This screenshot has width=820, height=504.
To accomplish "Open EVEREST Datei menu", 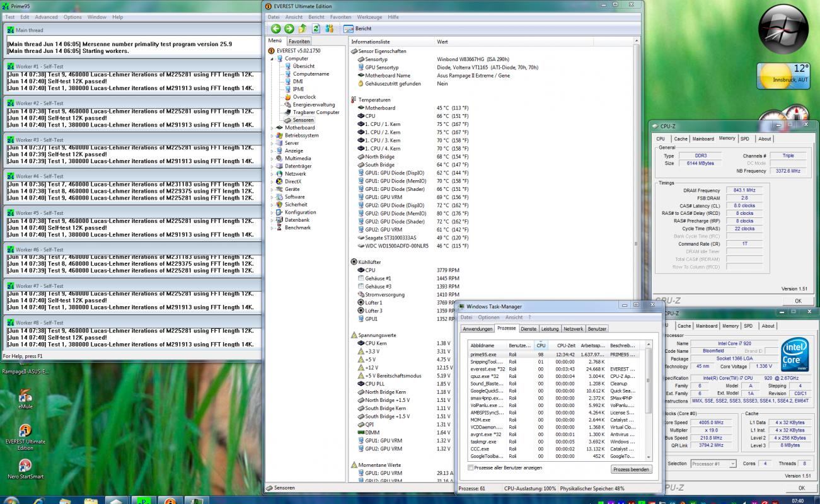I will click(273, 17).
